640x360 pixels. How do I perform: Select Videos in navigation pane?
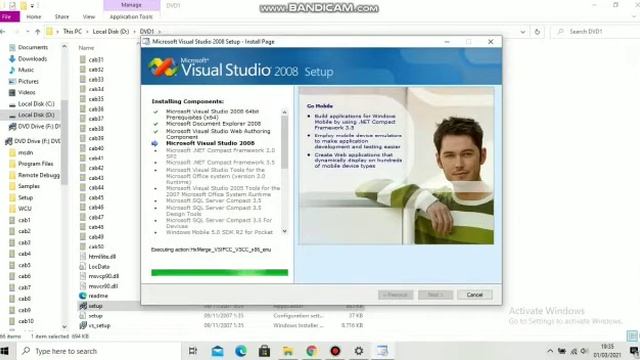pos(27,92)
